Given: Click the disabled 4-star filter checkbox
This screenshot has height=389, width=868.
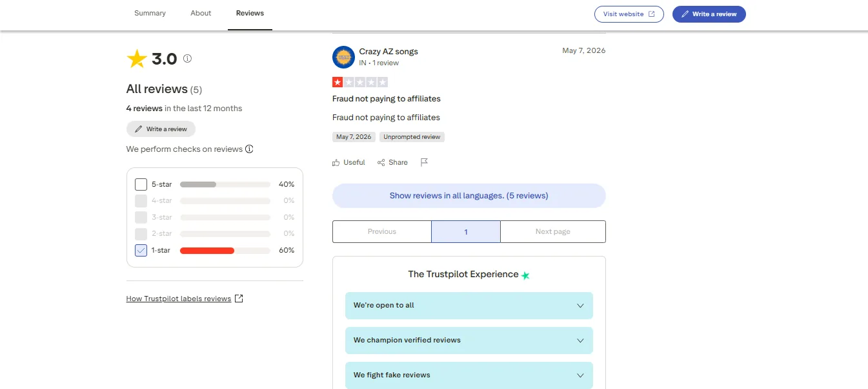Looking at the screenshot, I should click(x=141, y=201).
